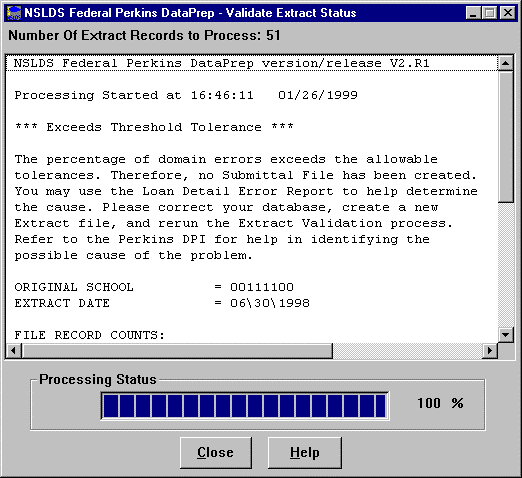Click empty vertical scrollbar track below thumb
The image size is (522, 478).
point(506,265)
